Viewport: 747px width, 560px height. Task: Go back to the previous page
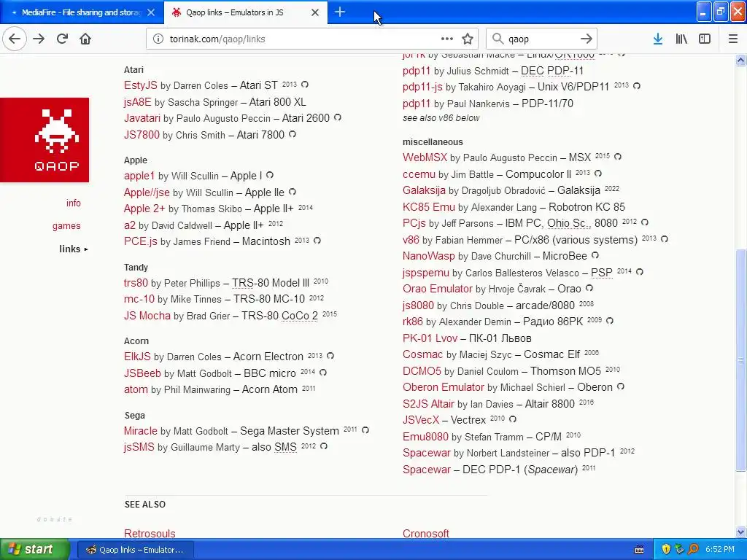point(15,39)
